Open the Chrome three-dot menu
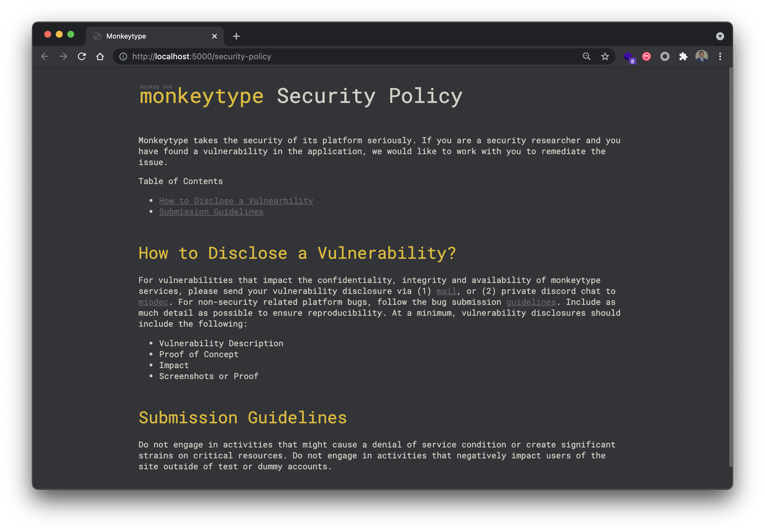765x532 pixels. pos(720,56)
